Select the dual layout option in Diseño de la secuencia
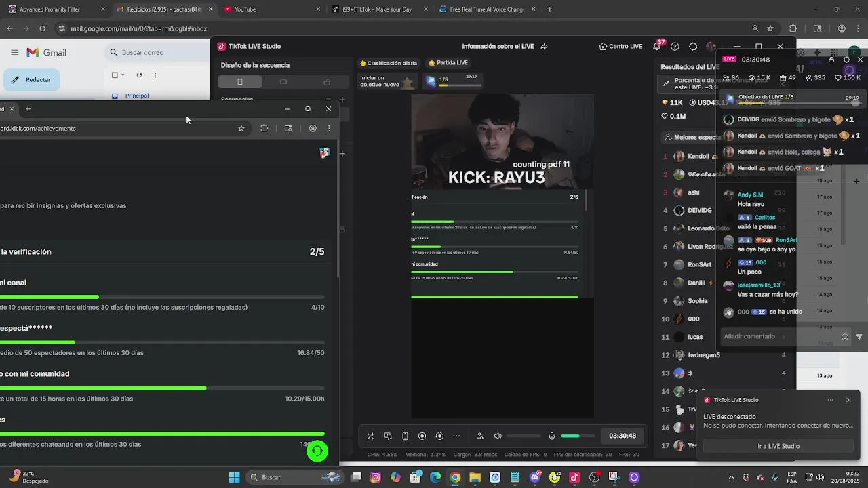Screen dimensions: 868x488 pyautogui.click(x=327, y=81)
